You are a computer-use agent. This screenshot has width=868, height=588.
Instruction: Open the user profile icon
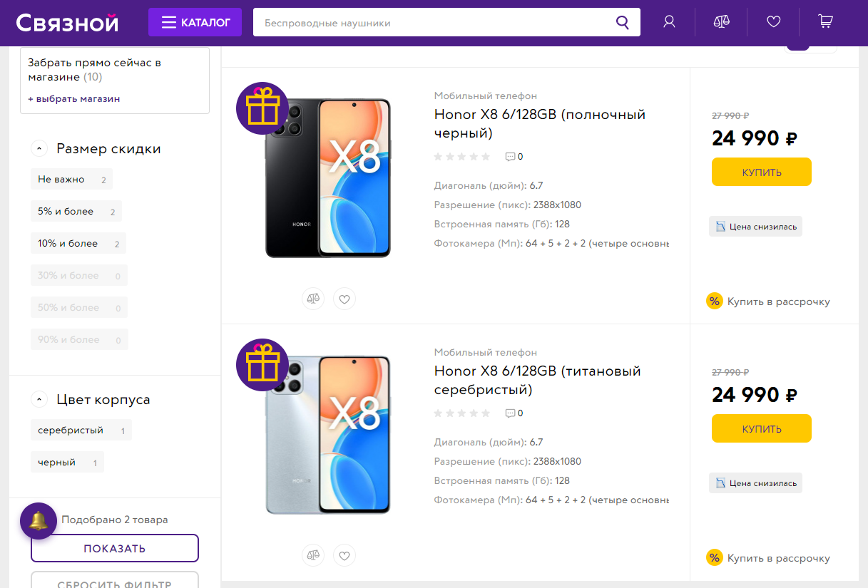669,22
